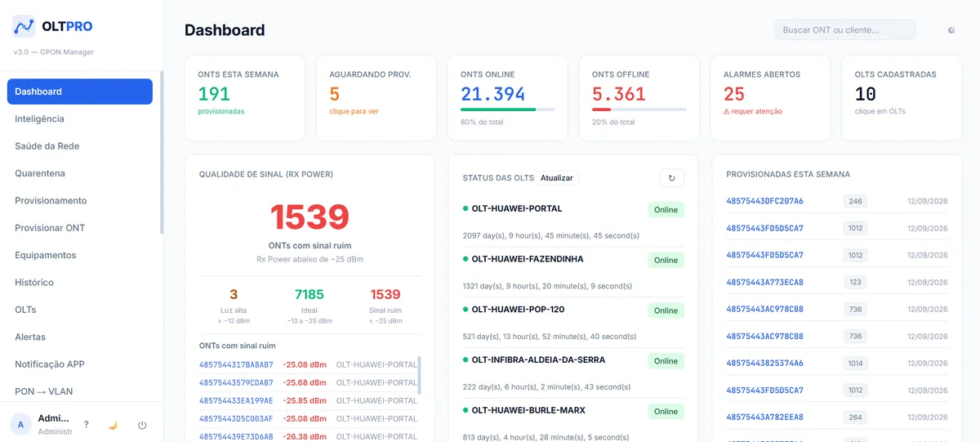Viewport: 980px width, 442px height.
Task: Click the OLTs Cadastradas card
Action: [902, 98]
